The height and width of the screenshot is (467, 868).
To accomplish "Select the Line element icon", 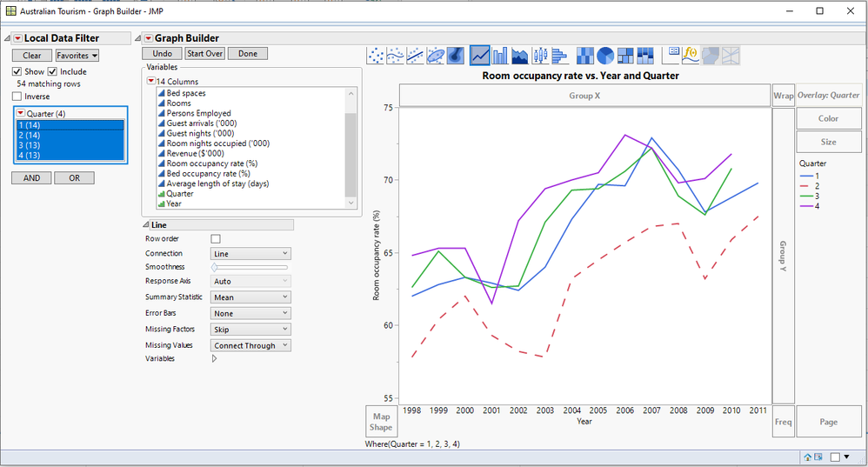I will [x=479, y=56].
